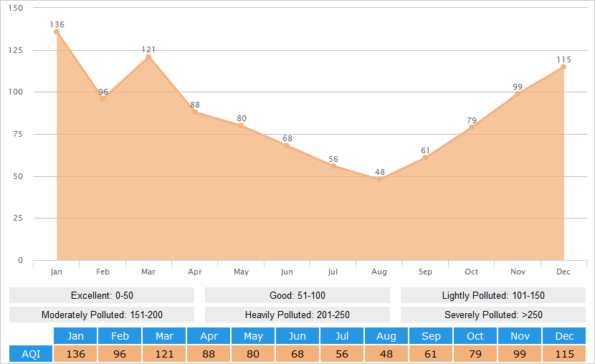Click the '136' value label above the chart line

(x=57, y=24)
